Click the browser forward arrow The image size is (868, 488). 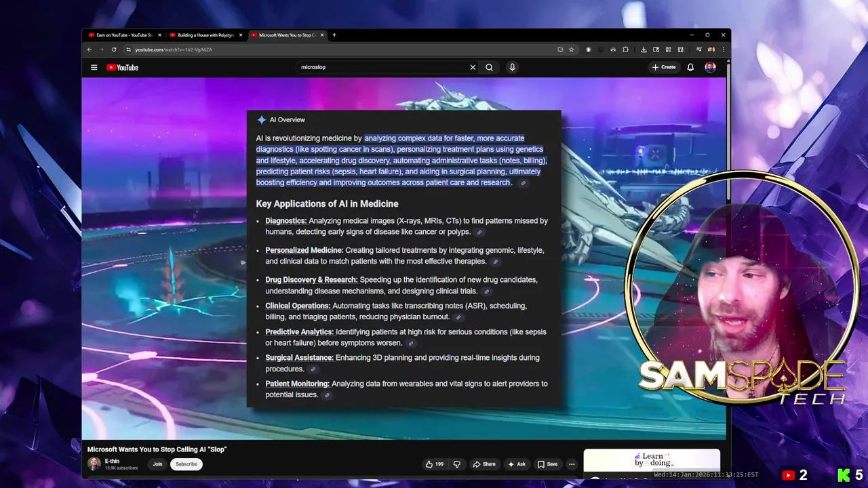tap(101, 49)
